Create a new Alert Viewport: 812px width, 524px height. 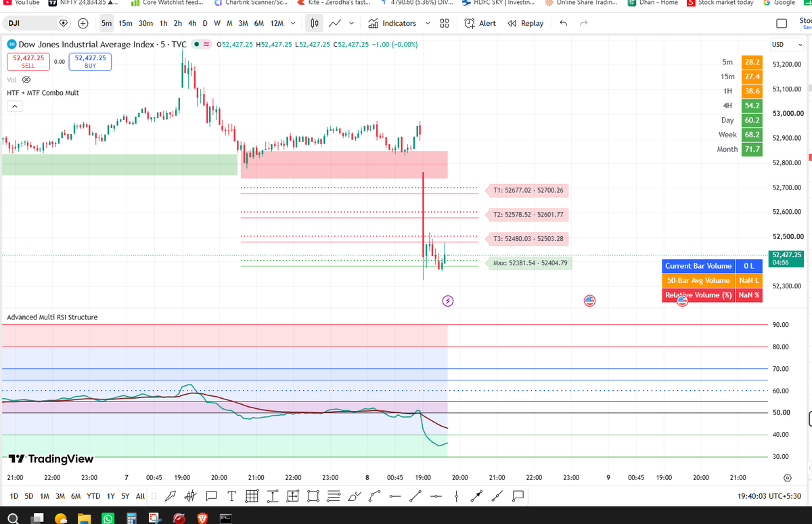pyautogui.click(x=480, y=23)
